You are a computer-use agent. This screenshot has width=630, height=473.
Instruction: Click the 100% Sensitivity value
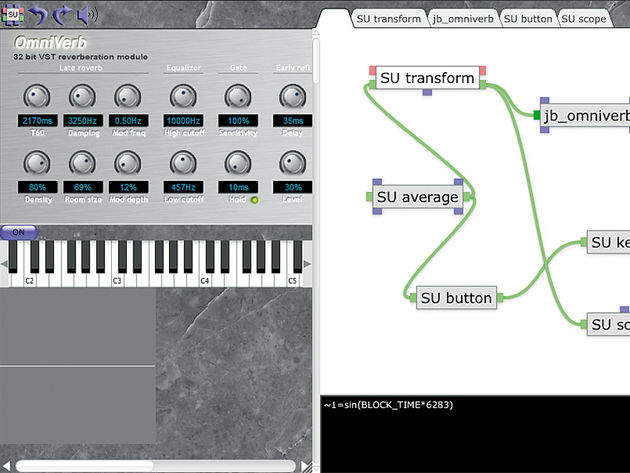(x=238, y=121)
